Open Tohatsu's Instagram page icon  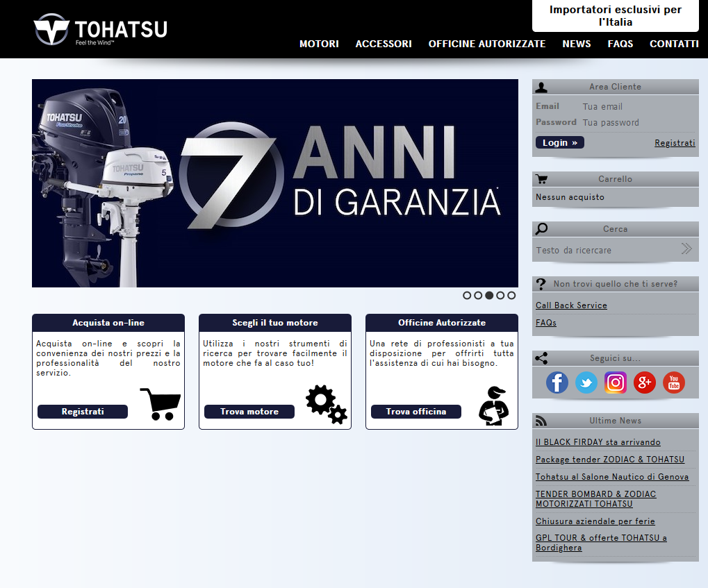(616, 383)
